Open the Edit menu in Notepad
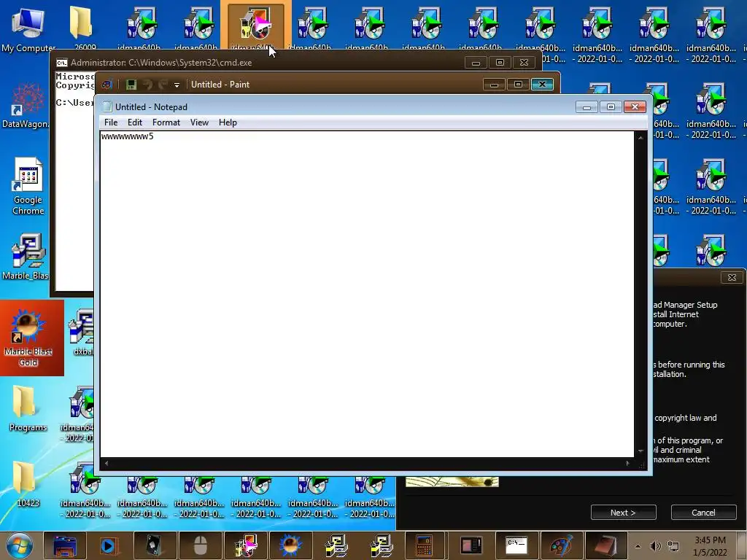The width and height of the screenshot is (747, 560). pos(135,122)
